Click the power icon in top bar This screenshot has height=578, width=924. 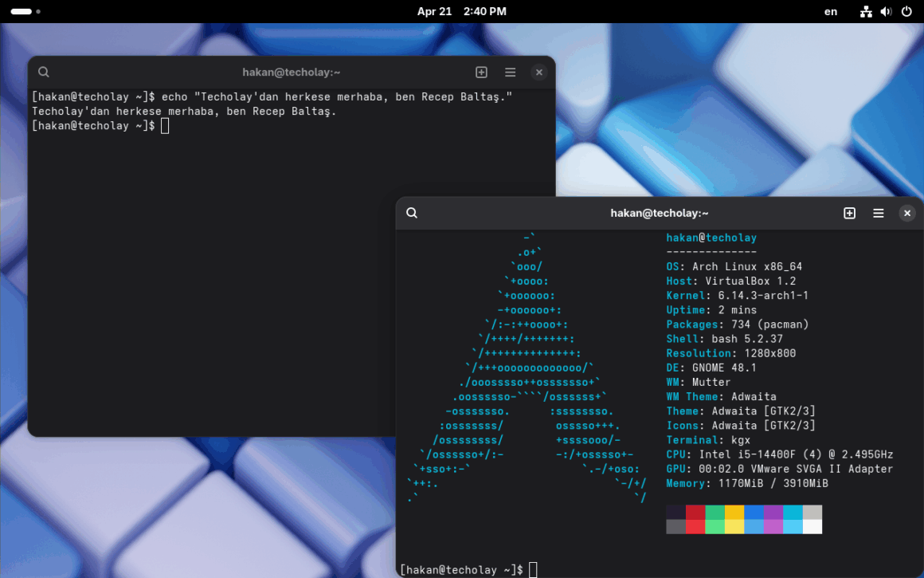pyautogui.click(x=906, y=11)
